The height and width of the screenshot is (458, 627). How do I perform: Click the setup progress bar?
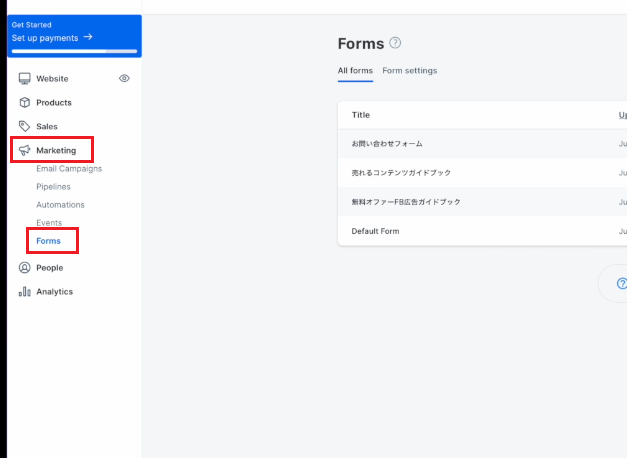[x=74, y=51]
